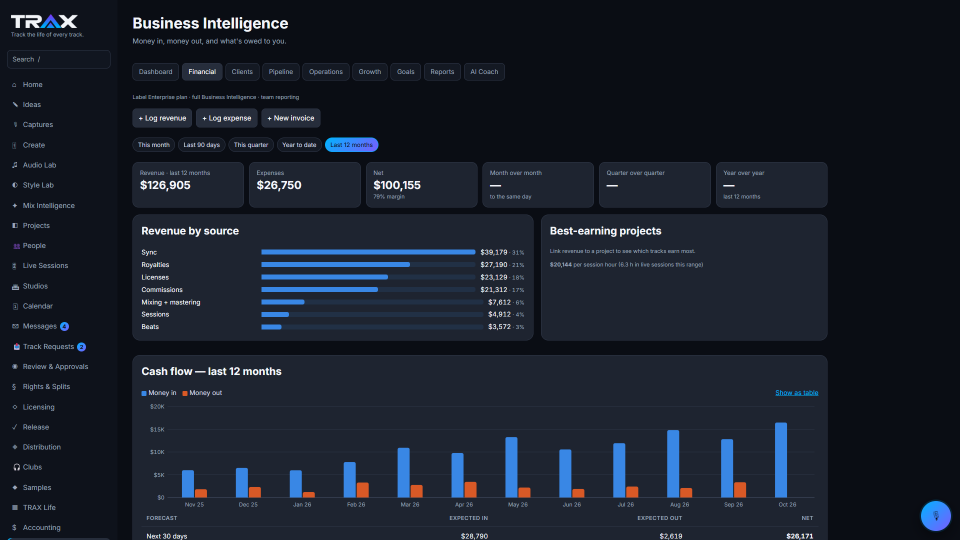This screenshot has width=960, height=540.
Task: Open Home from sidebar icon
Action: point(15,85)
